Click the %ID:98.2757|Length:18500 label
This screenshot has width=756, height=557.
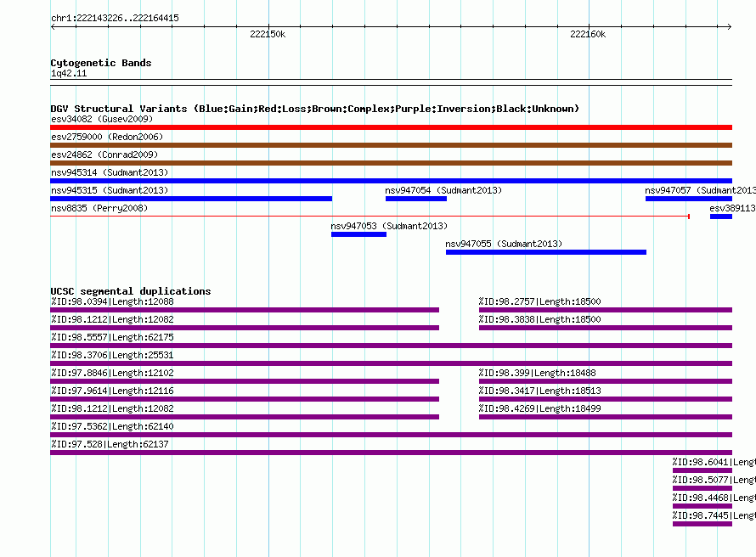click(540, 301)
